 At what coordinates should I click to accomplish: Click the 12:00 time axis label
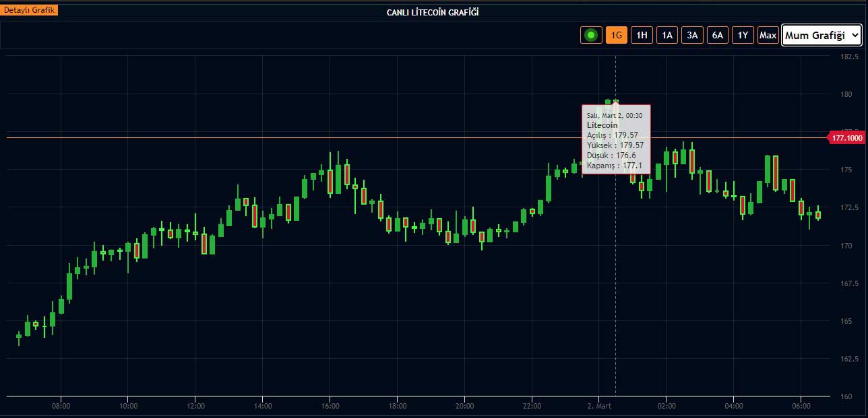pos(195,406)
